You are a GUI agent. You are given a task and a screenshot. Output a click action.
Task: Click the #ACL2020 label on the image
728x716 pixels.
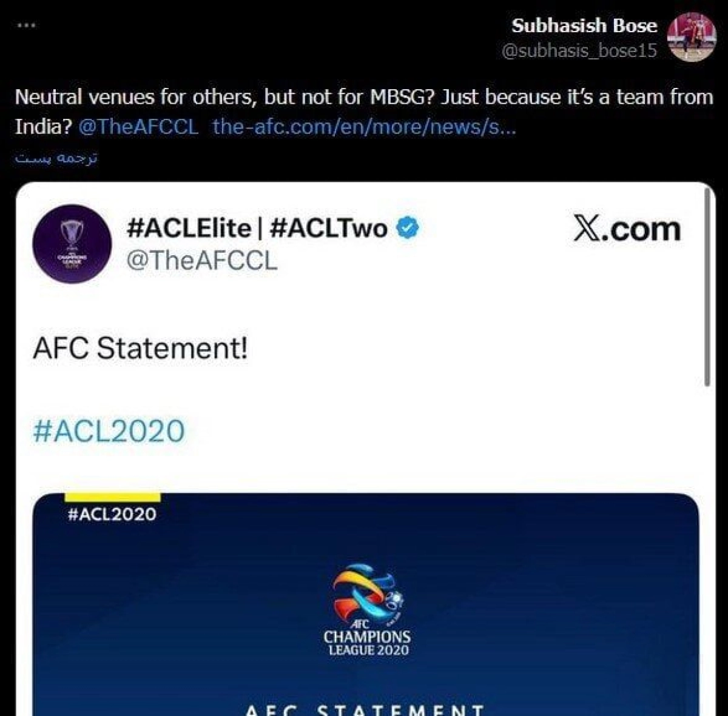click(x=112, y=514)
